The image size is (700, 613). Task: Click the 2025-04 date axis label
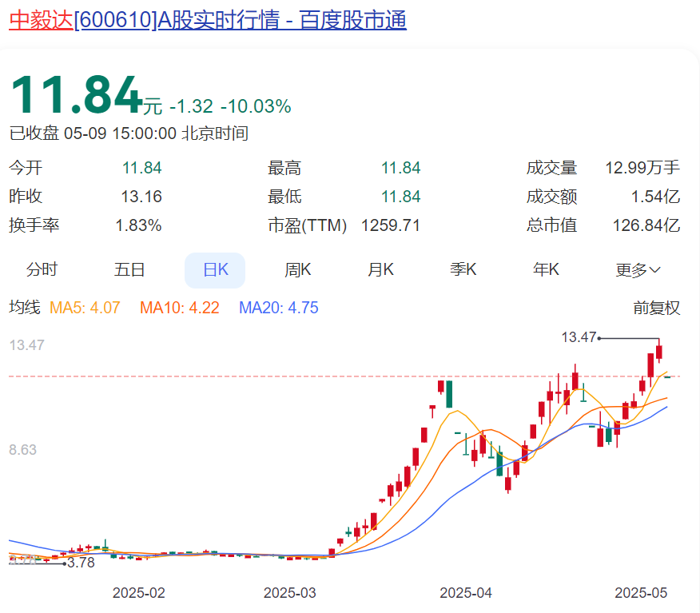click(x=466, y=593)
